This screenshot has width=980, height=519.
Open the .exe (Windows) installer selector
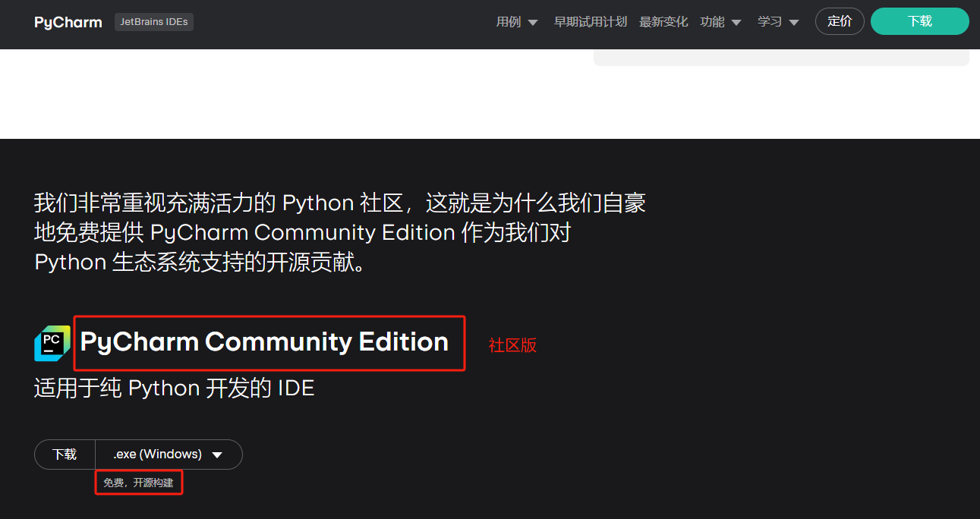158,455
